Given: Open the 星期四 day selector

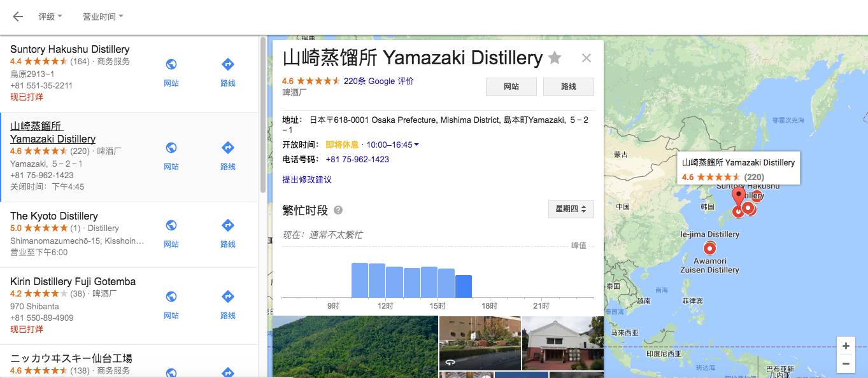Looking at the screenshot, I should (571, 209).
